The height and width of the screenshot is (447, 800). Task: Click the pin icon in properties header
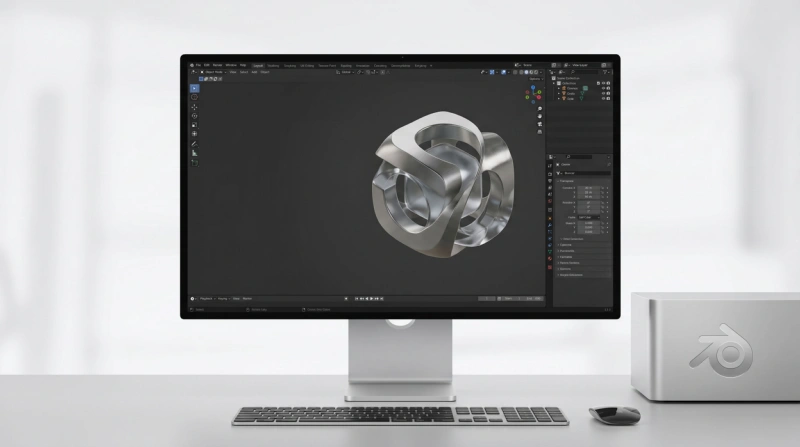click(x=609, y=164)
